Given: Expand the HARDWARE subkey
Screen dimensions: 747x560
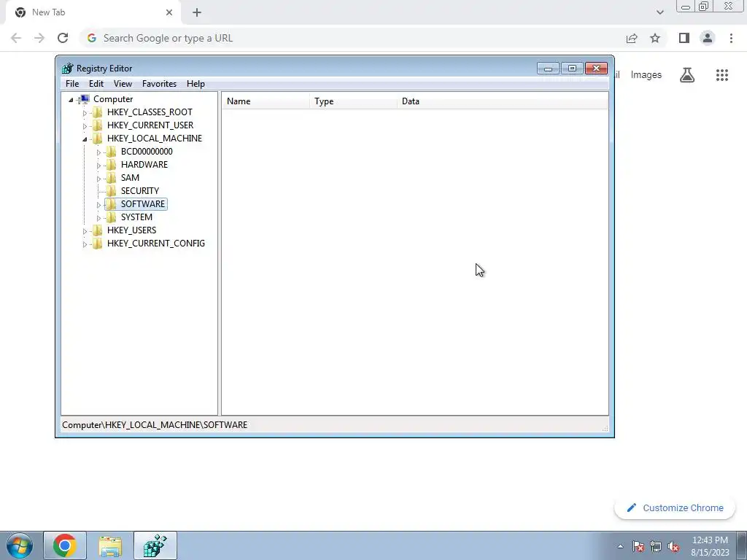Looking at the screenshot, I should tap(98, 166).
